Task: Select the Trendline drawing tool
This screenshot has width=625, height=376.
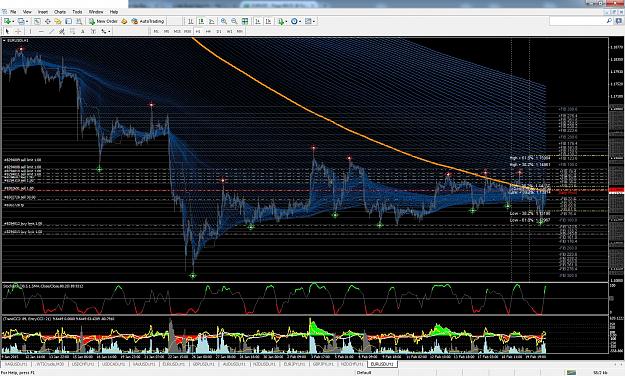Action: click(51, 31)
